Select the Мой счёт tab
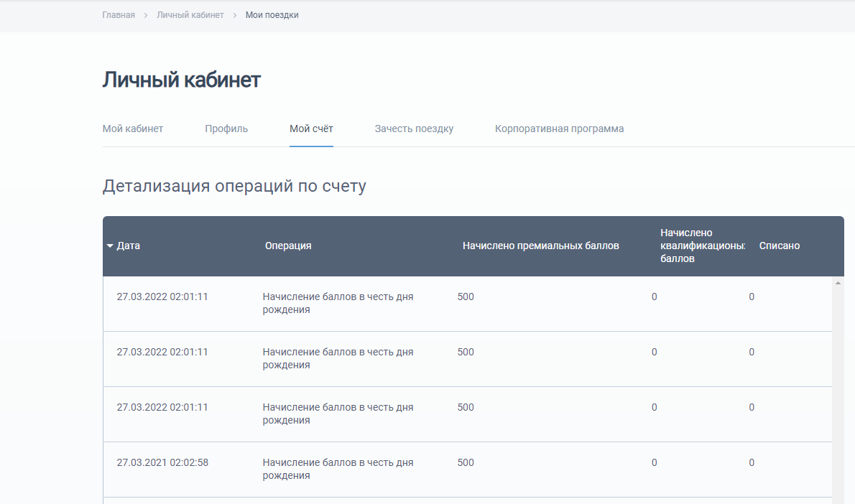Viewport: 855px width, 504px height. (311, 129)
